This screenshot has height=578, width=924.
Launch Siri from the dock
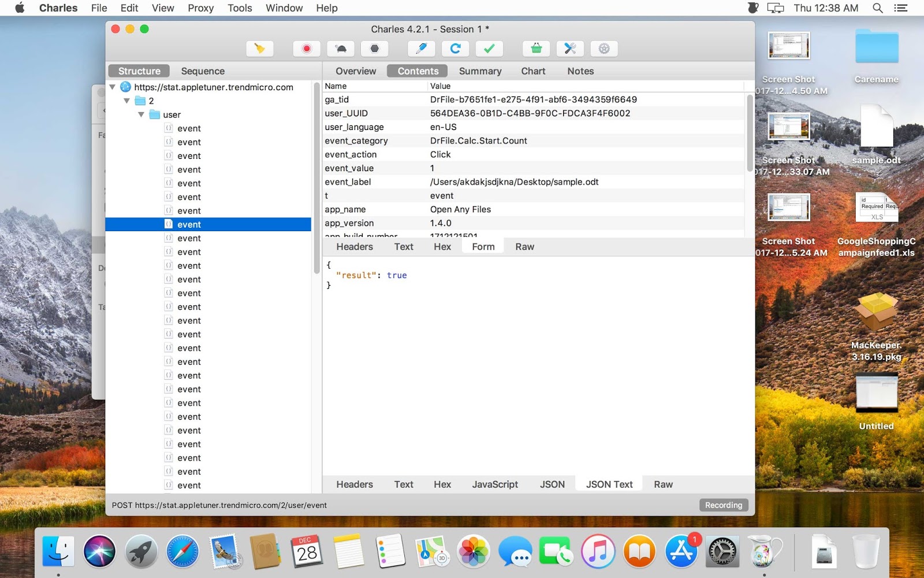click(99, 551)
